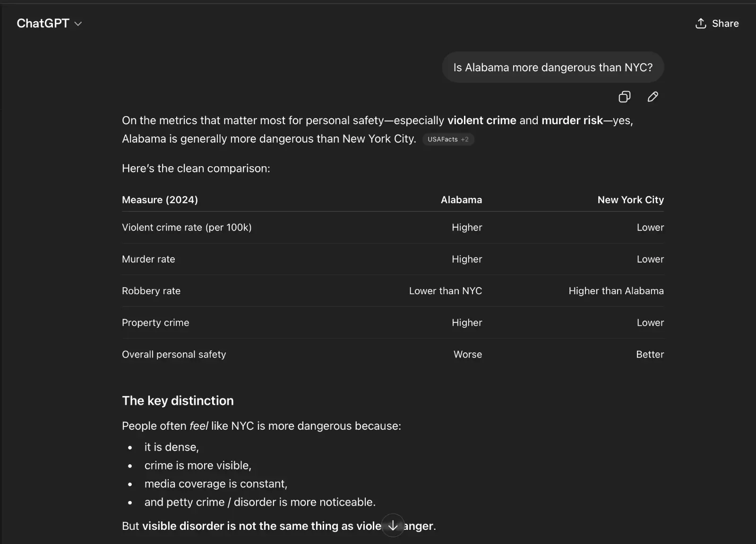
Task: Edit the message using the pencil icon
Action: (653, 97)
